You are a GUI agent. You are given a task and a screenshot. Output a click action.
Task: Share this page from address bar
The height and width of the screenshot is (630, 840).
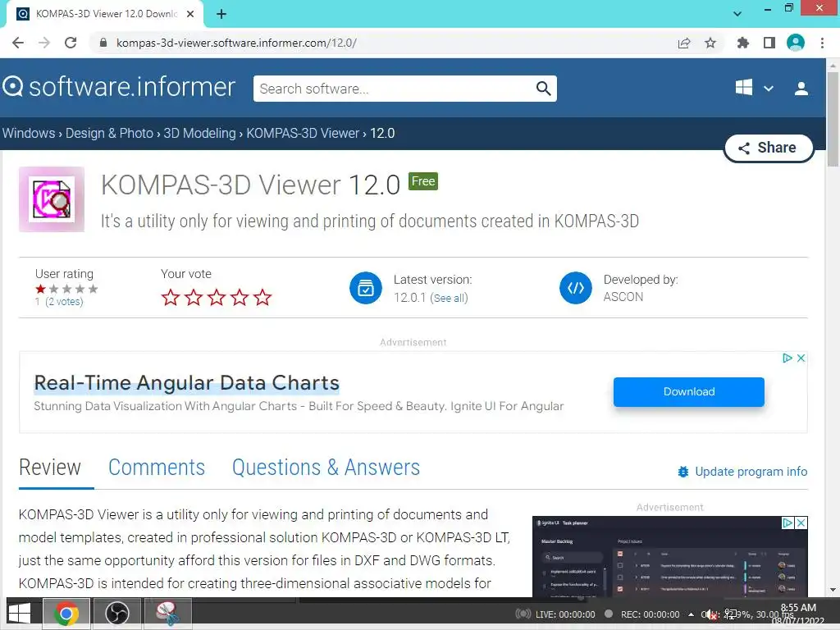pos(684,43)
